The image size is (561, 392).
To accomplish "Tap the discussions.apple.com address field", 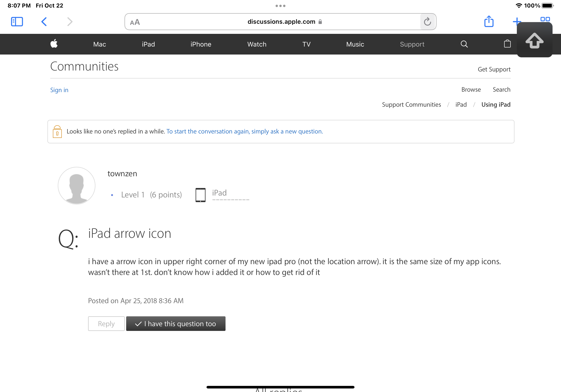I will (x=281, y=22).
